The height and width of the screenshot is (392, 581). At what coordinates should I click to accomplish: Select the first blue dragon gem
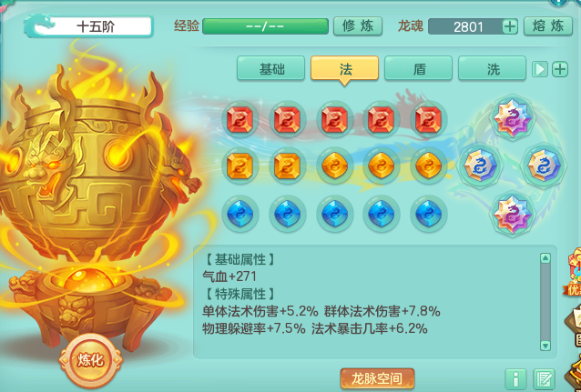[x=240, y=213]
